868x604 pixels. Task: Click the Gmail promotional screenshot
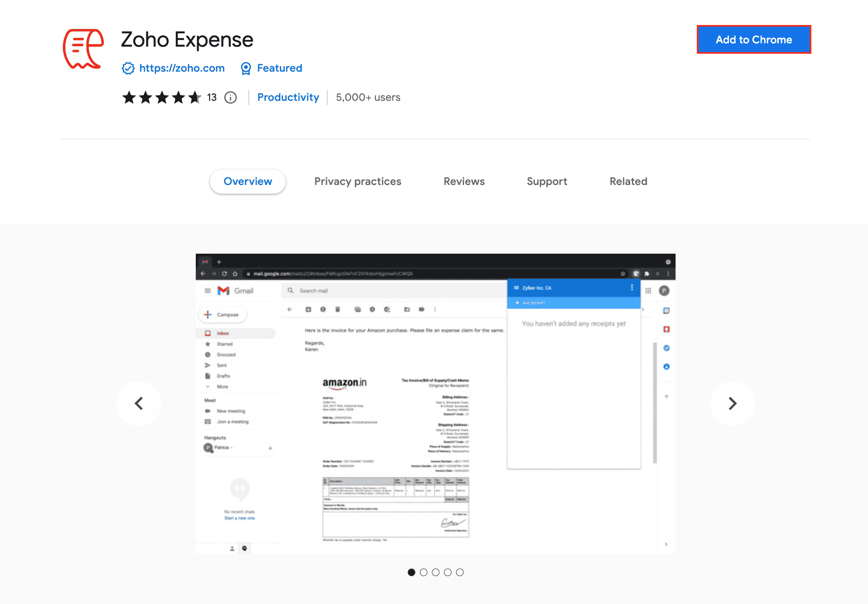click(x=435, y=403)
